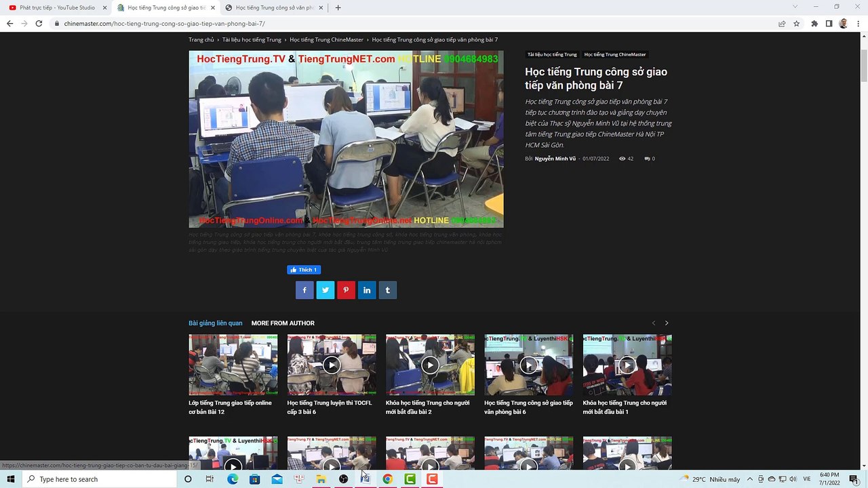The image size is (868, 488).
Task: Launch Microsoft Edge from taskbar
Action: coord(232,479)
